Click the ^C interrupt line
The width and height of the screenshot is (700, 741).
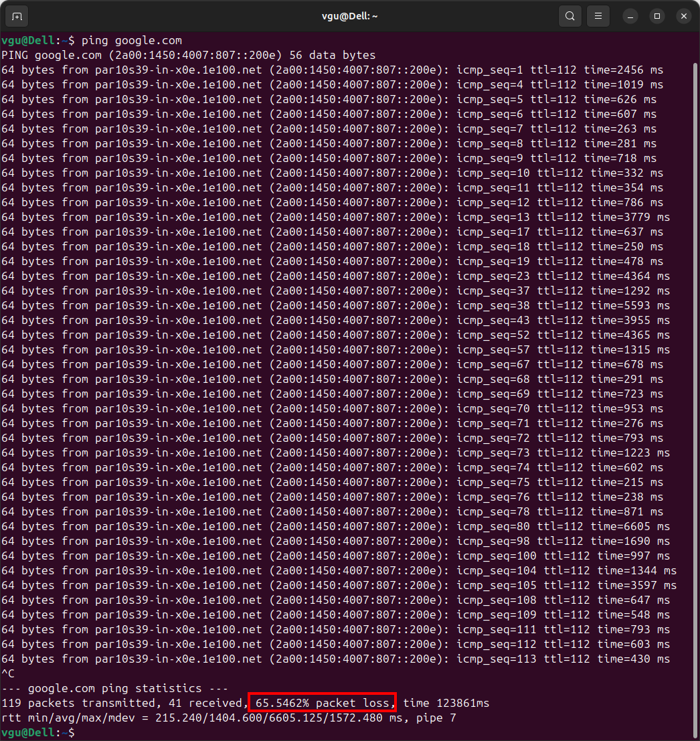[8, 674]
